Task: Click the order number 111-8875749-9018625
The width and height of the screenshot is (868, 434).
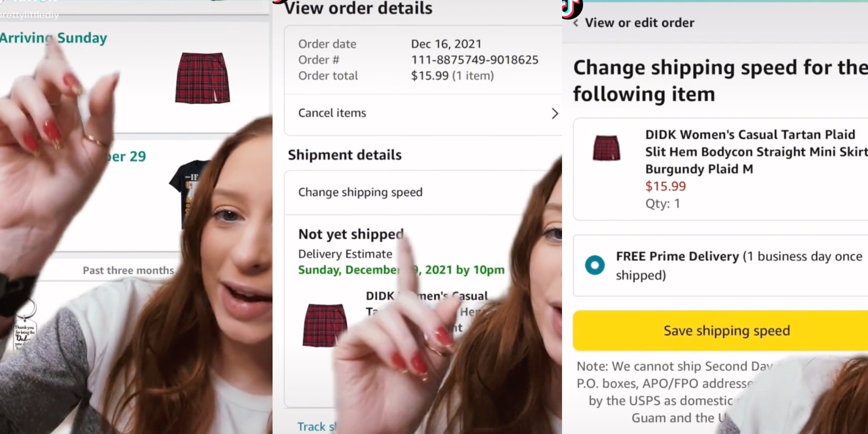Action: 475,60
